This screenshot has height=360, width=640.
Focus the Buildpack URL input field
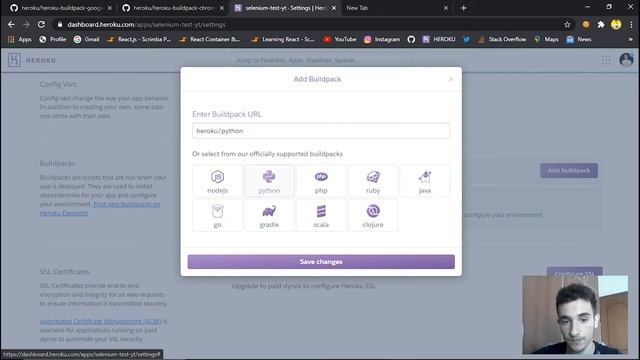(x=321, y=131)
